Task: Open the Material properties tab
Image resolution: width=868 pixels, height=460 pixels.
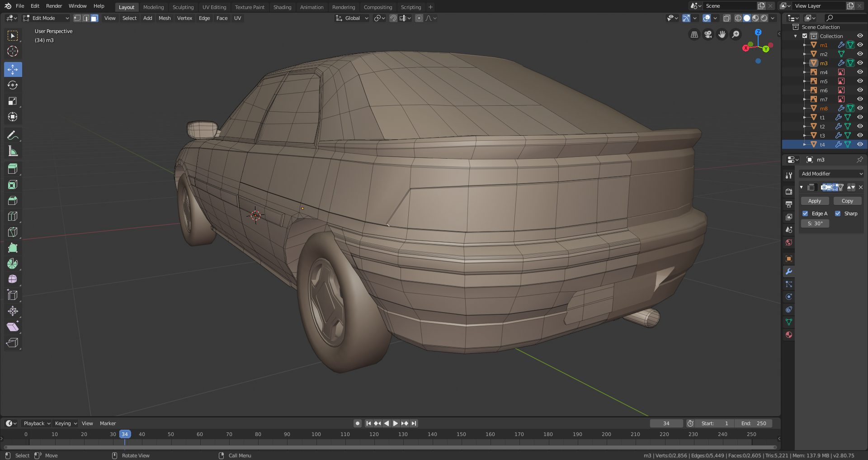Action: pos(789,335)
